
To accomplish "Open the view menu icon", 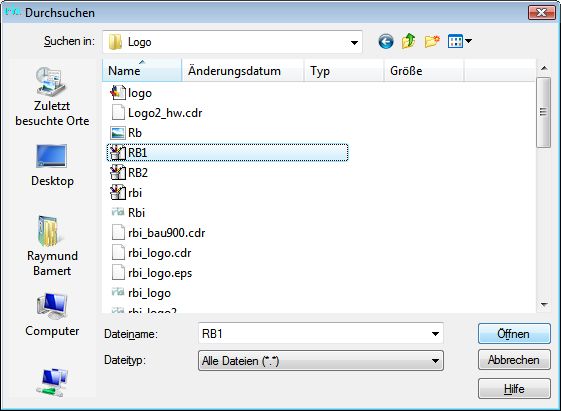I will 460,41.
